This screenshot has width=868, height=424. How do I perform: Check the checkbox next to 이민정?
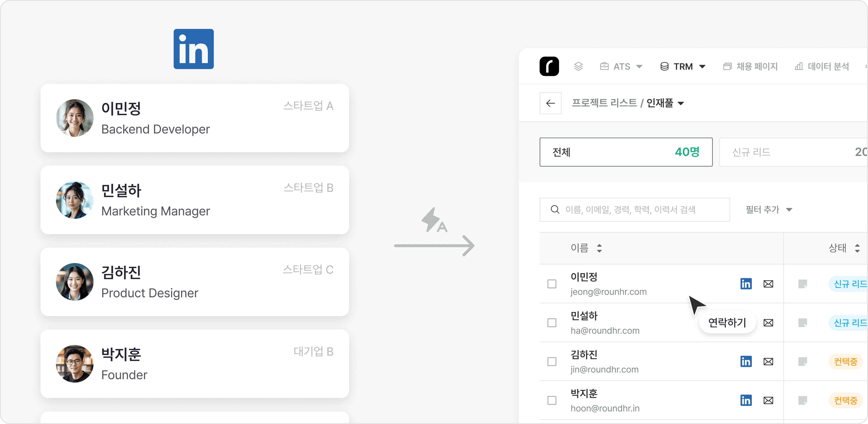coord(552,284)
